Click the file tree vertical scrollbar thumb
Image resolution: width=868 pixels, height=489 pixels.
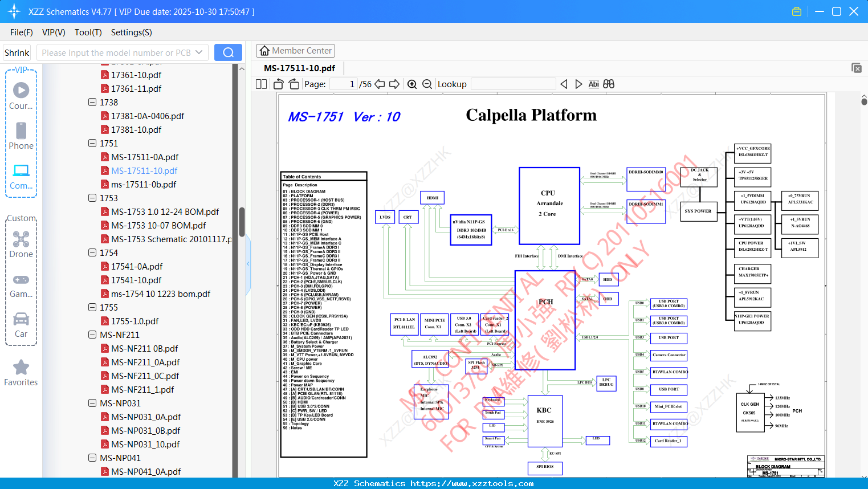click(242, 222)
